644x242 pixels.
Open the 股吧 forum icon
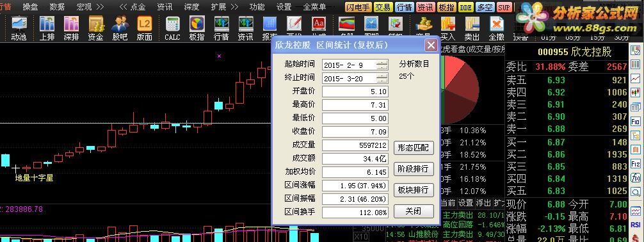point(120,28)
